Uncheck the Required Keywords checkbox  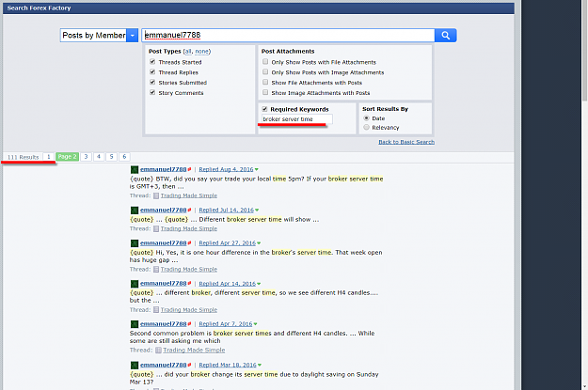coord(264,109)
